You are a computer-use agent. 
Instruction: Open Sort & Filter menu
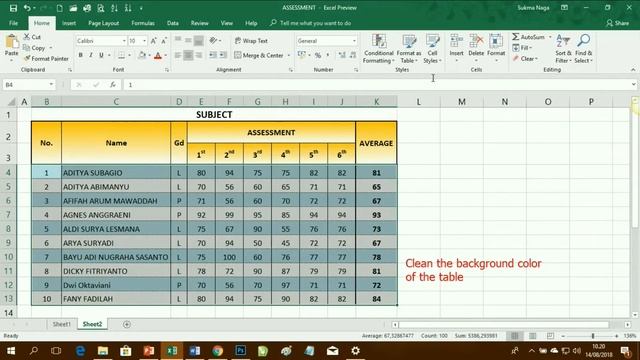(x=563, y=49)
